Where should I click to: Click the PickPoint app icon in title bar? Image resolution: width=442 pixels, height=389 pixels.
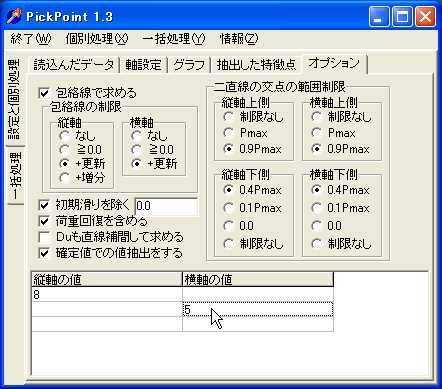click(x=14, y=16)
